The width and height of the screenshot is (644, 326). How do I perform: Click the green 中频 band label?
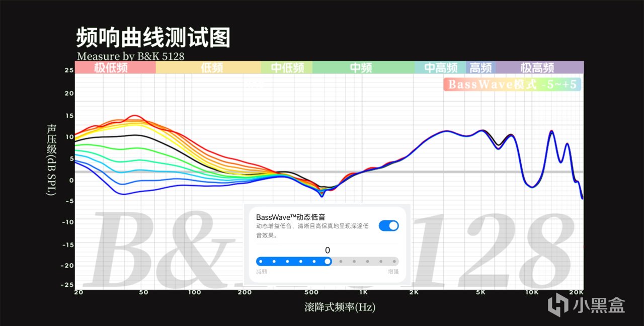click(x=361, y=67)
